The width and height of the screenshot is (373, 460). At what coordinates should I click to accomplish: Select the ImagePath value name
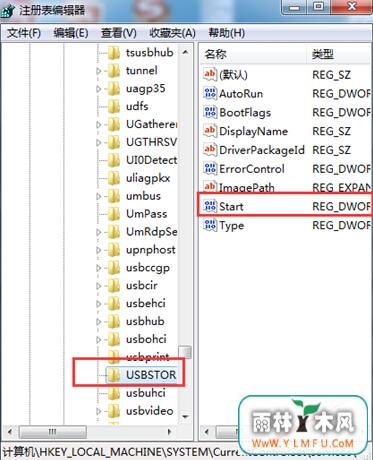click(x=247, y=187)
